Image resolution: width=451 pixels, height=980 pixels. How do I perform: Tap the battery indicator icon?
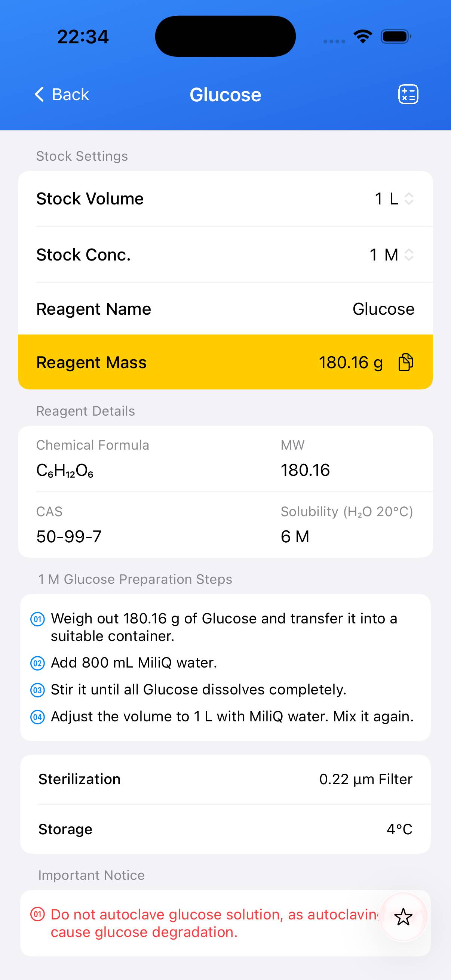coord(396,37)
